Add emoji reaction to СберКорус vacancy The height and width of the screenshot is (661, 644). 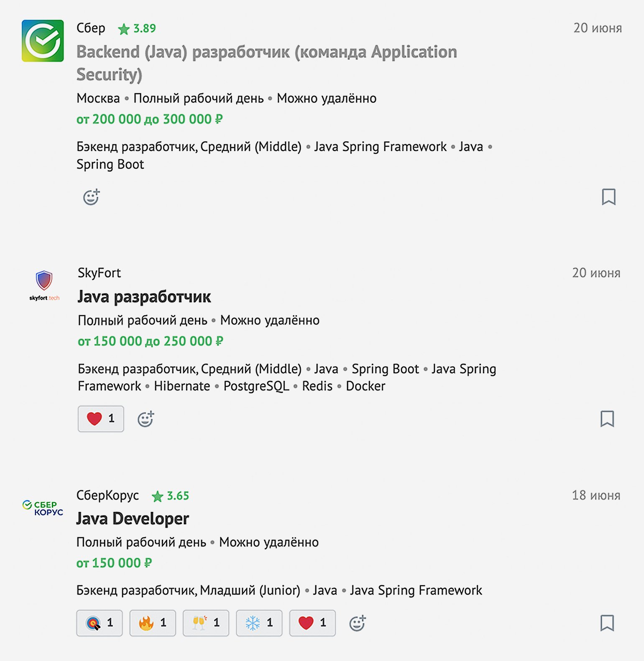pos(357,623)
